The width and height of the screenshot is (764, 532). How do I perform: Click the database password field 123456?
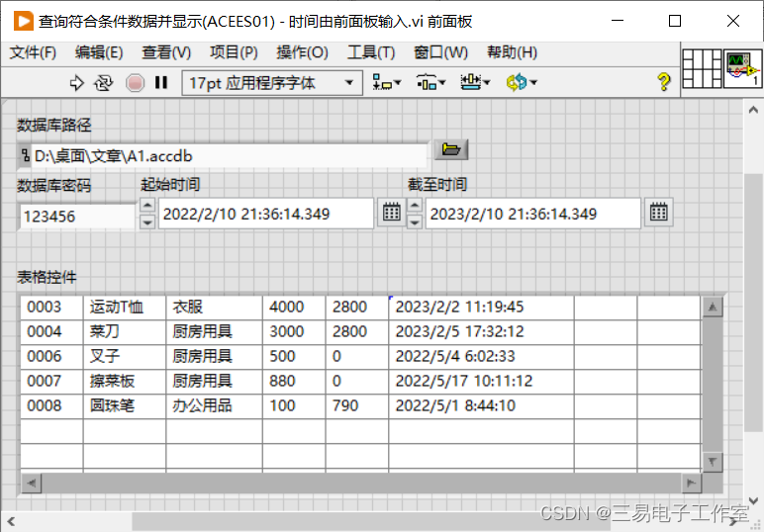(x=77, y=217)
